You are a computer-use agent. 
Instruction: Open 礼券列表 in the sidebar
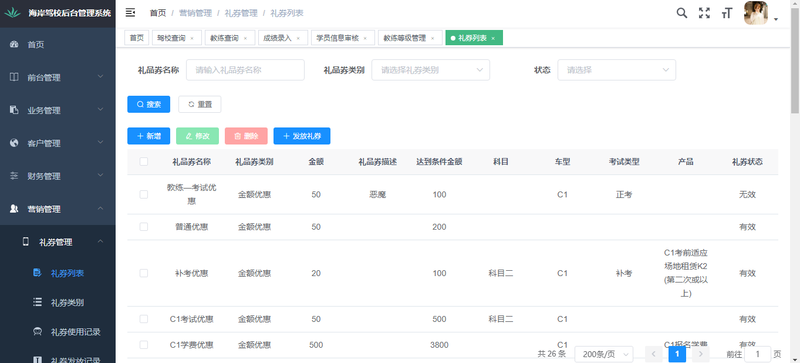(57, 273)
